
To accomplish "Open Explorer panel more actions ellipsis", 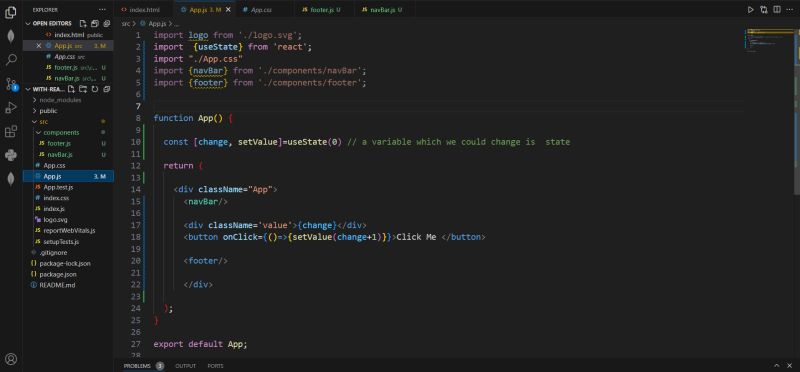I will point(103,10).
